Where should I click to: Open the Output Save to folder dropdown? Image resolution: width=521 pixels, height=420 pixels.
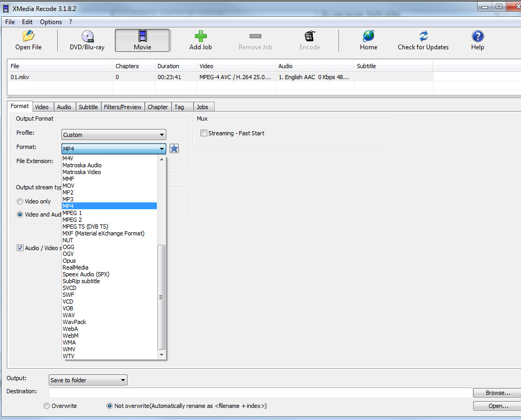pos(88,380)
